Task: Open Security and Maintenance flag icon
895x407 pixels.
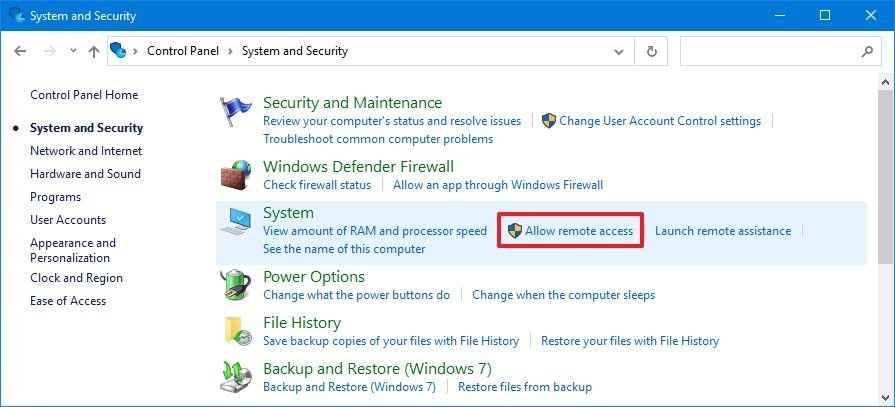Action: tap(235, 111)
